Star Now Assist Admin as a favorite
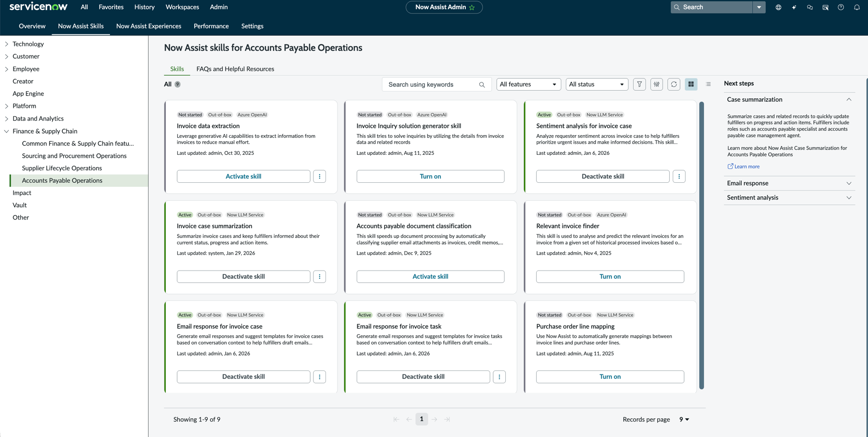 (472, 7)
